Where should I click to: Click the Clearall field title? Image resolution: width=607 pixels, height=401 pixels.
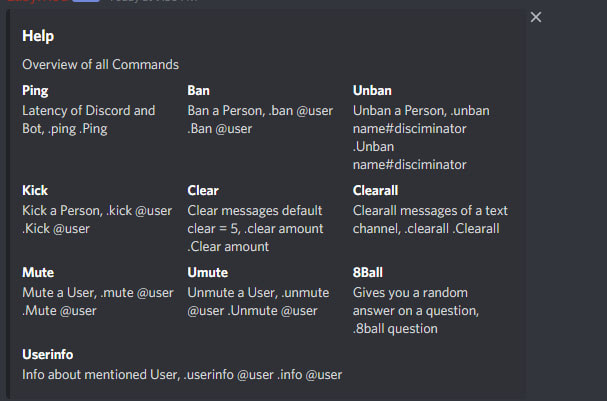376,190
